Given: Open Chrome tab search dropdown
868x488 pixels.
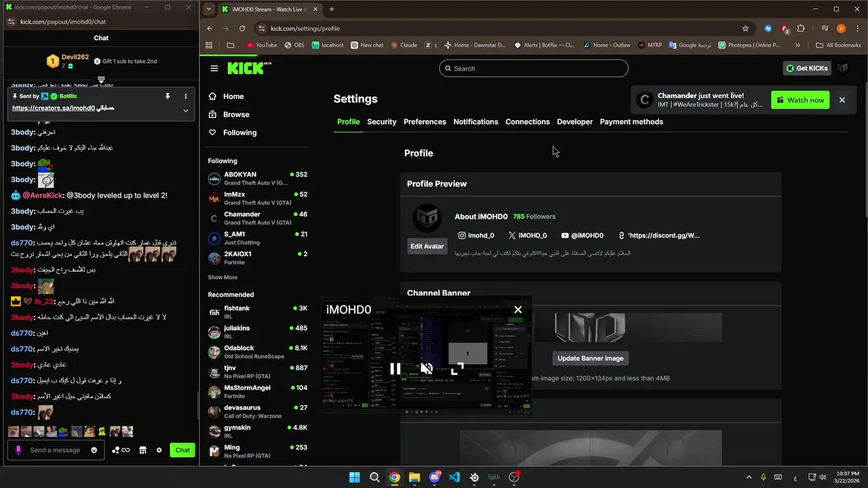Looking at the screenshot, I should pos(209,9).
